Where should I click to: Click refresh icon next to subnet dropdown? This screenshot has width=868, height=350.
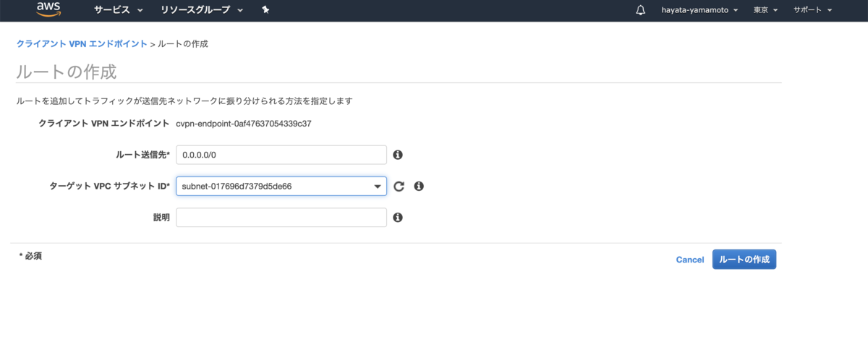pyautogui.click(x=399, y=187)
